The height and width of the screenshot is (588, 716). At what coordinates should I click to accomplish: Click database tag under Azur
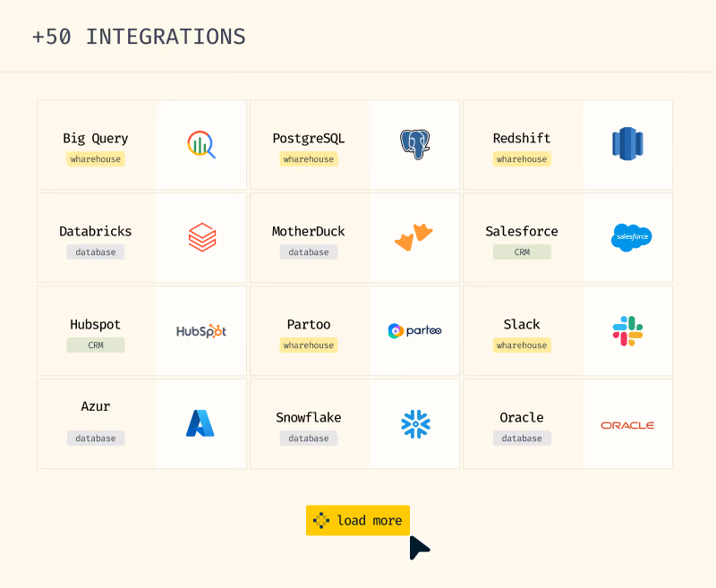(x=96, y=439)
